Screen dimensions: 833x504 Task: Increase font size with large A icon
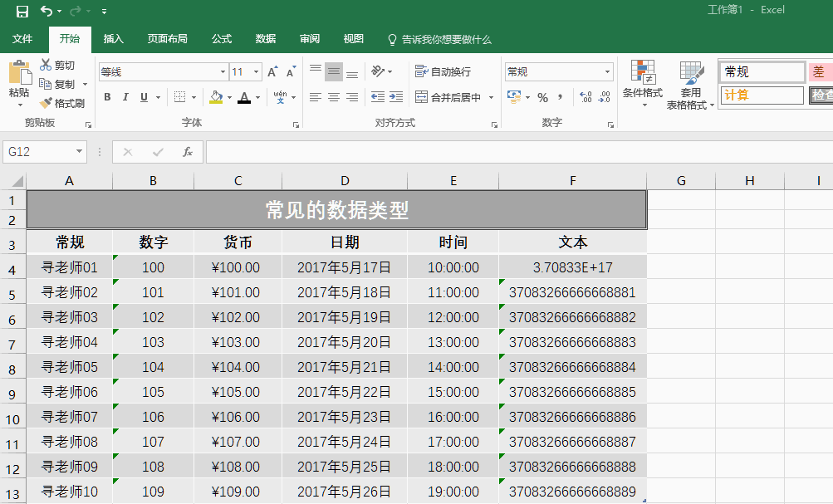click(272, 71)
